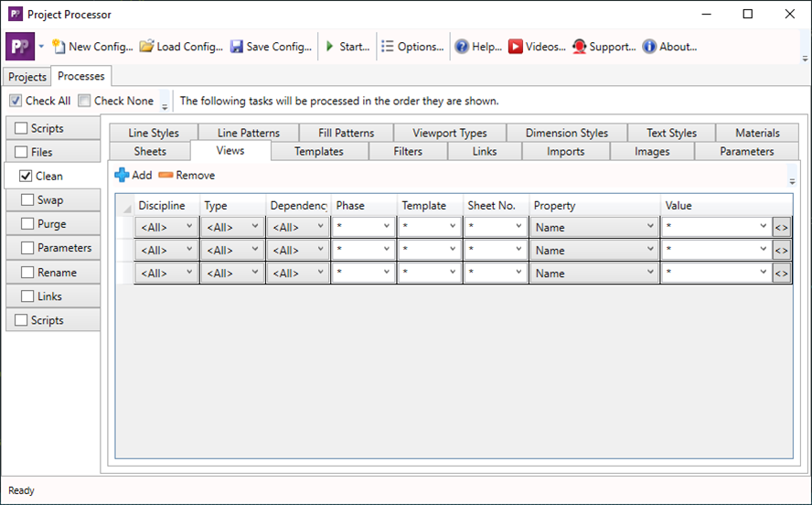Click the blue Help question icon

[462, 47]
